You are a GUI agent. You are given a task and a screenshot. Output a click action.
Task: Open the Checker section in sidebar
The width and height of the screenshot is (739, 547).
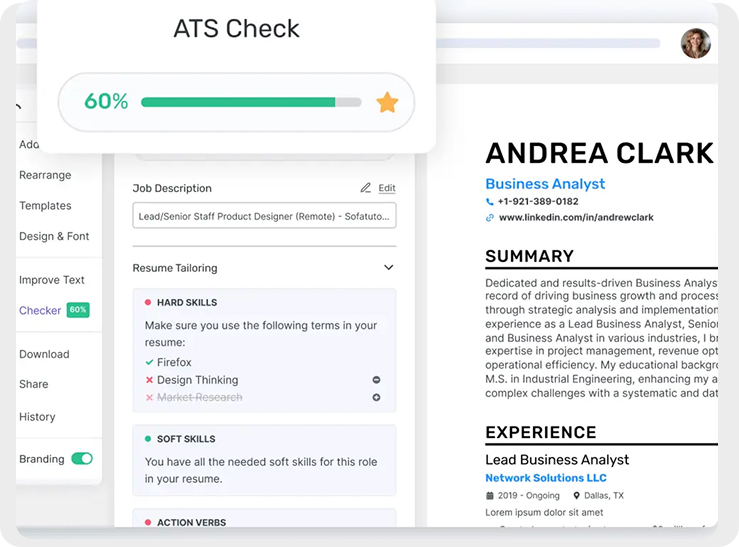click(x=40, y=311)
